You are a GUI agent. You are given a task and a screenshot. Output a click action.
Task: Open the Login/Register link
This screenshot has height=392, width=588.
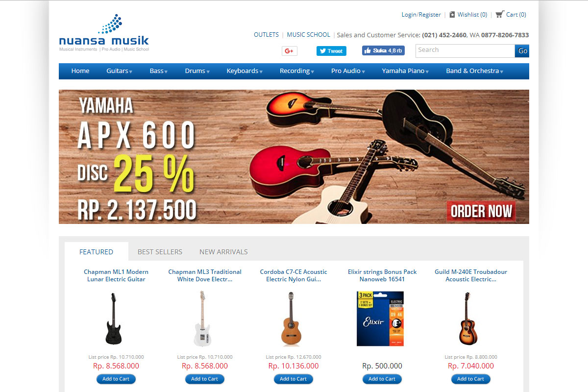[421, 15]
